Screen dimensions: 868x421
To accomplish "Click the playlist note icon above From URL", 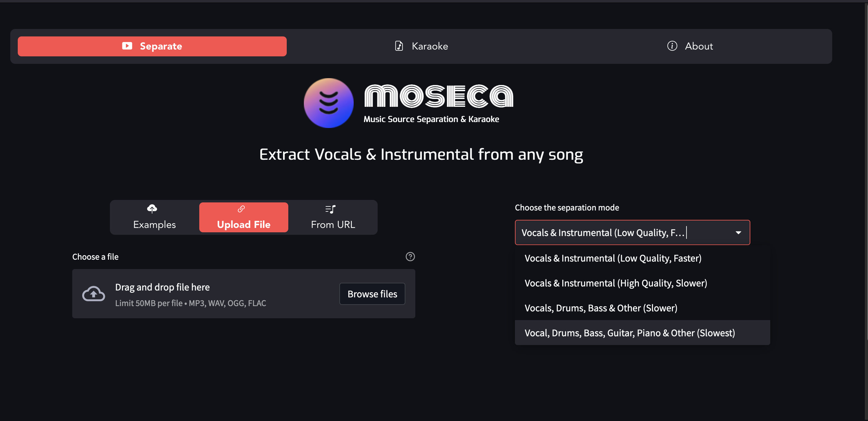I will tap(331, 209).
